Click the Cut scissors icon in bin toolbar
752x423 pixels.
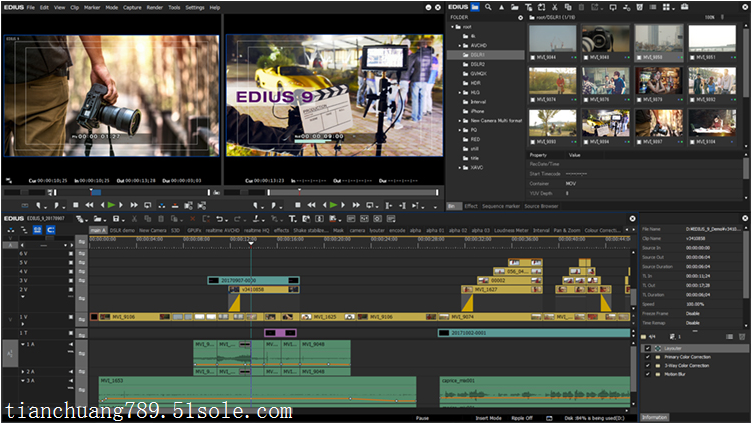(x=554, y=7)
